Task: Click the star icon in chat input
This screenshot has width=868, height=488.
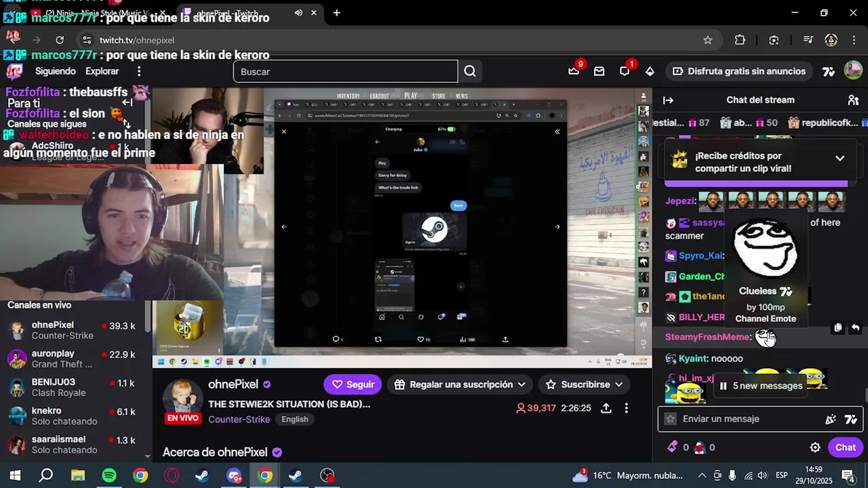Action: pos(671,419)
